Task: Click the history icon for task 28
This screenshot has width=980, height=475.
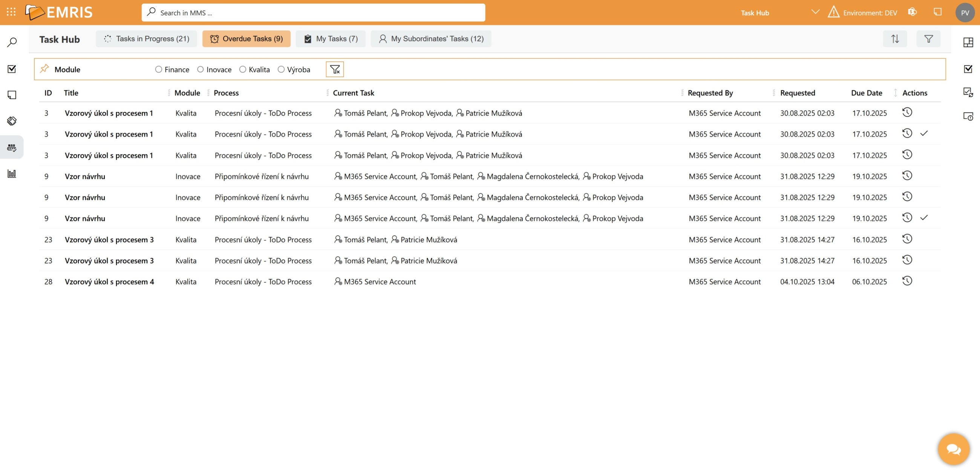Action: click(x=907, y=281)
